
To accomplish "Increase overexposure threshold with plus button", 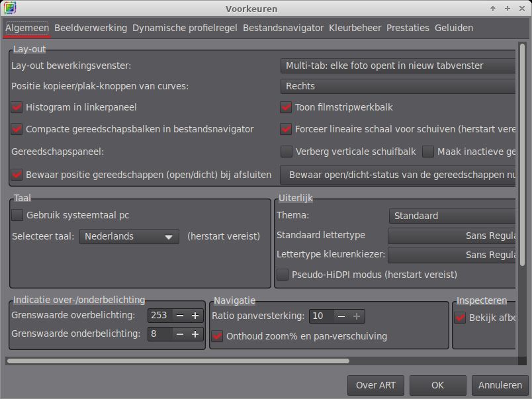I will coord(195,316).
